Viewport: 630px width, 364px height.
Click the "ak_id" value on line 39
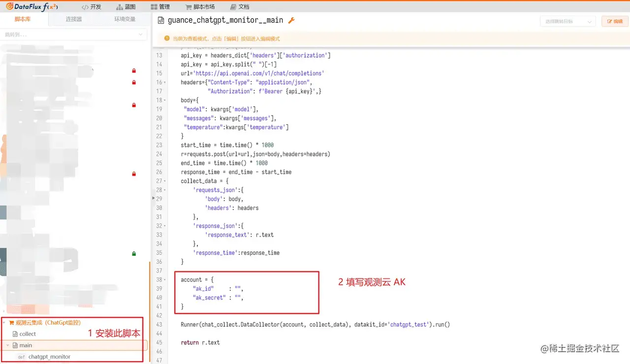(x=239, y=289)
